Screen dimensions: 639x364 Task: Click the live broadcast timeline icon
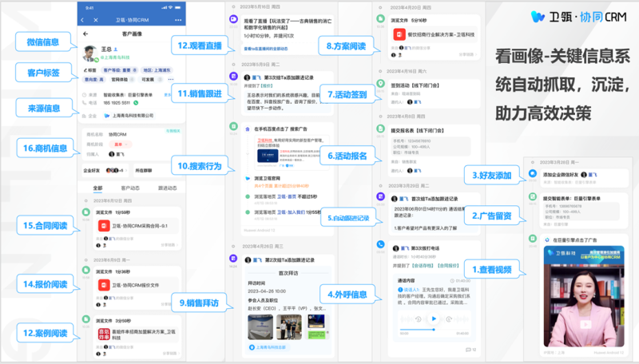point(233,18)
